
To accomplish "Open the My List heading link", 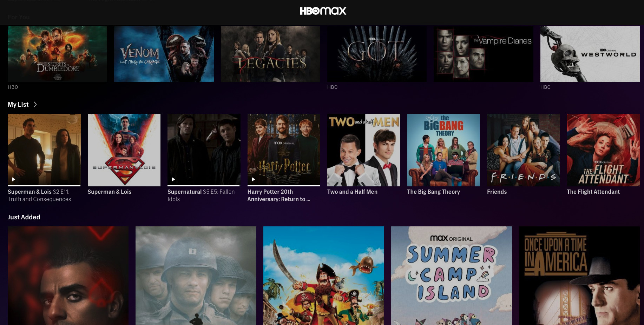I will (x=18, y=105).
